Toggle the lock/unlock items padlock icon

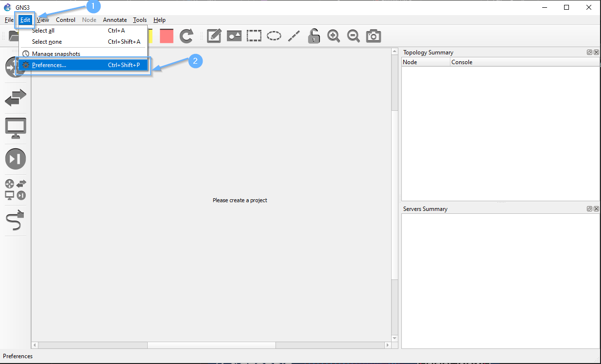click(314, 36)
